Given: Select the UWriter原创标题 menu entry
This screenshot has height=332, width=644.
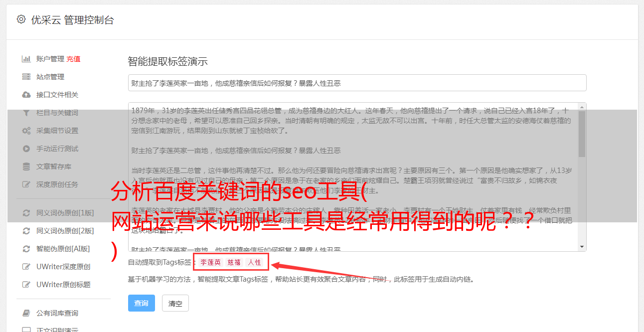Looking at the screenshot, I should click(x=63, y=285).
